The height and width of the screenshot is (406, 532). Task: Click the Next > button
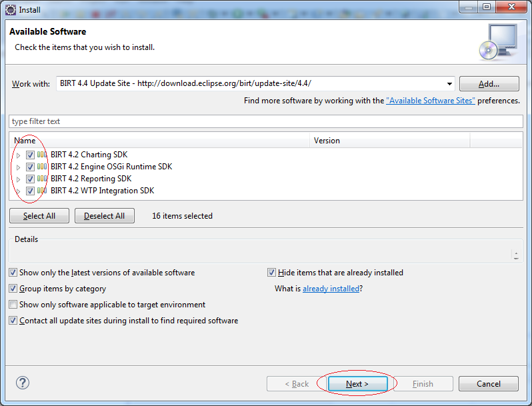(x=357, y=383)
